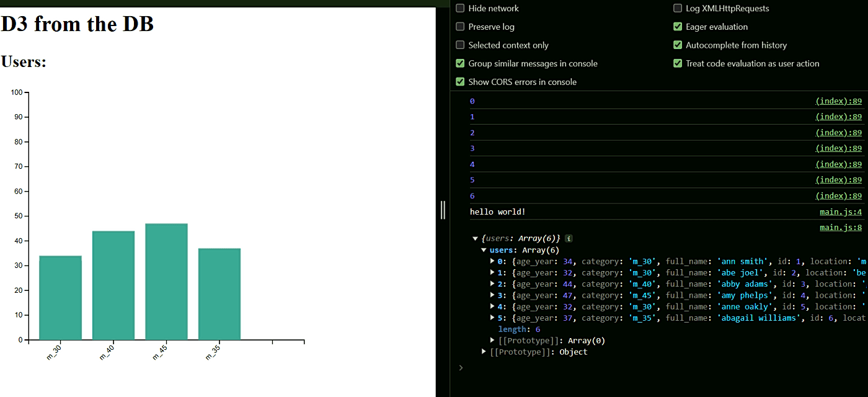Image resolution: width=868 pixels, height=397 pixels.
Task: Disable Show CORS errors in console
Action: coord(460,82)
